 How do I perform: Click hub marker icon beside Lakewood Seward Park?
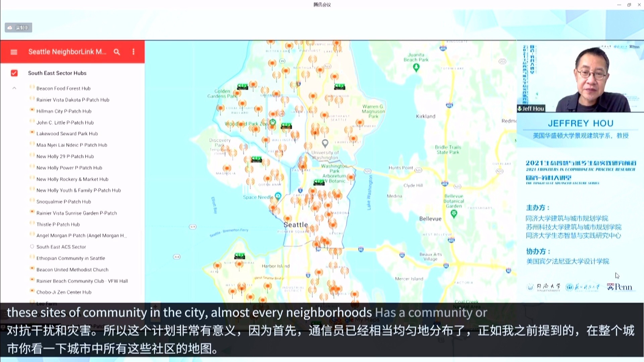(x=32, y=133)
